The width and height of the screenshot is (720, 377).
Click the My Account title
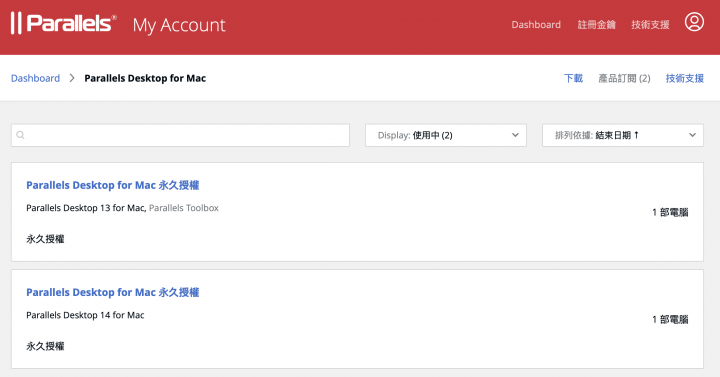tap(179, 25)
